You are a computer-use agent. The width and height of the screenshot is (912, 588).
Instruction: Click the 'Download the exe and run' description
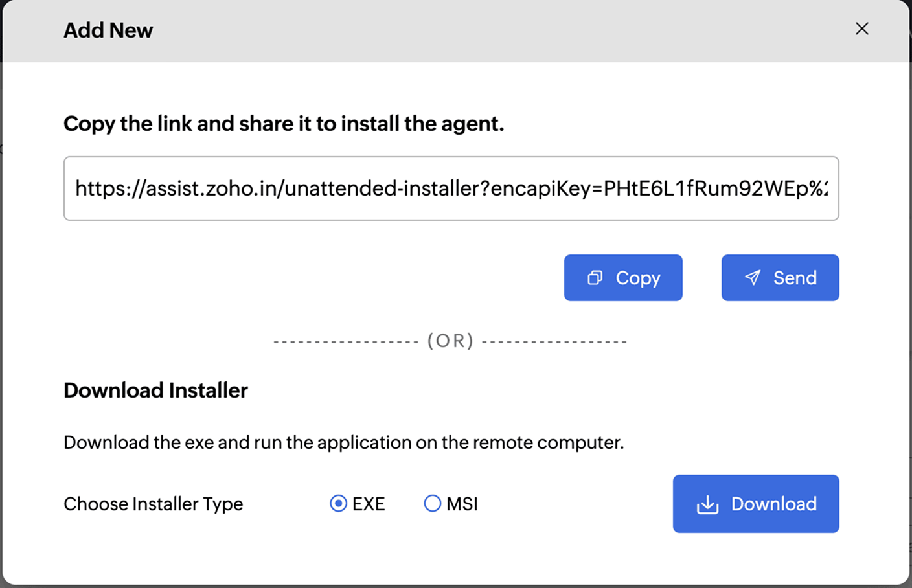tap(343, 442)
